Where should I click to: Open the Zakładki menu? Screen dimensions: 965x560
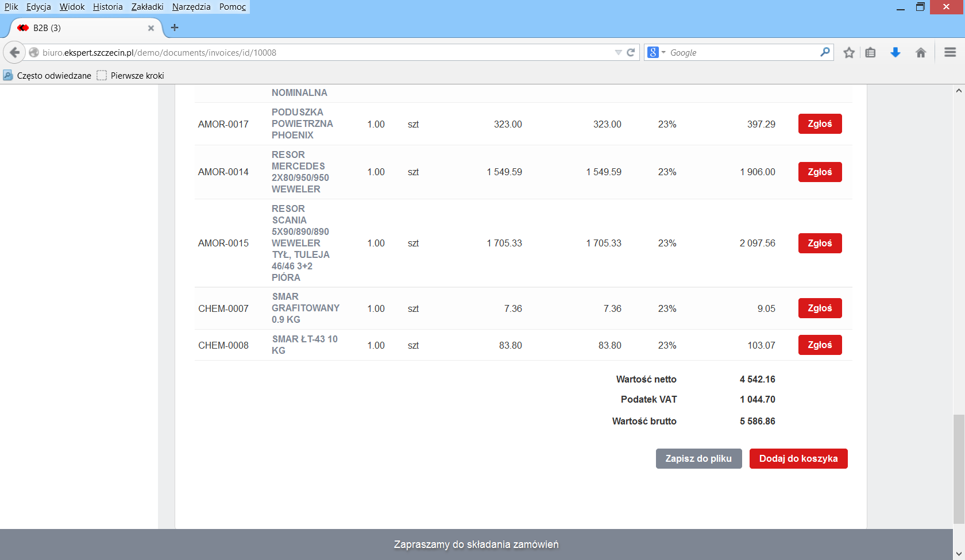pos(147,7)
